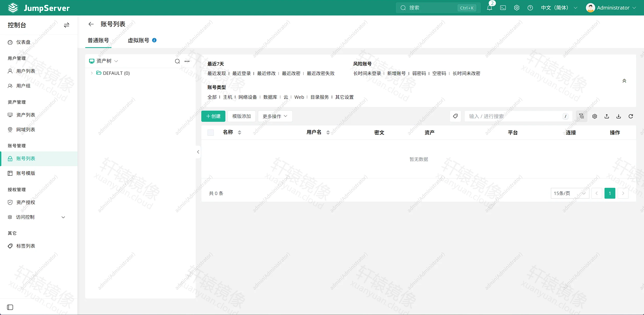Viewport: 644px width, 315px height.
Task: Open the 更多操作 dropdown
Action: click(x=275, y=116)
